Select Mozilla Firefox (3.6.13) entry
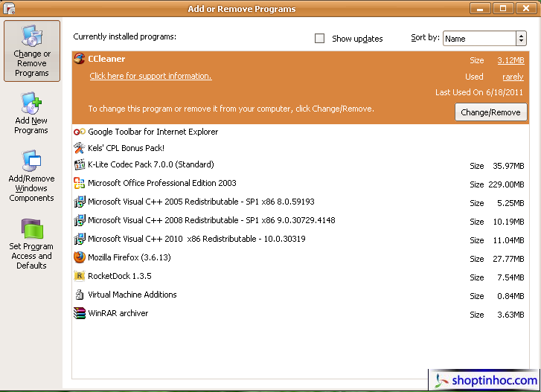This screenshot has width=541, height=392. 300,257
